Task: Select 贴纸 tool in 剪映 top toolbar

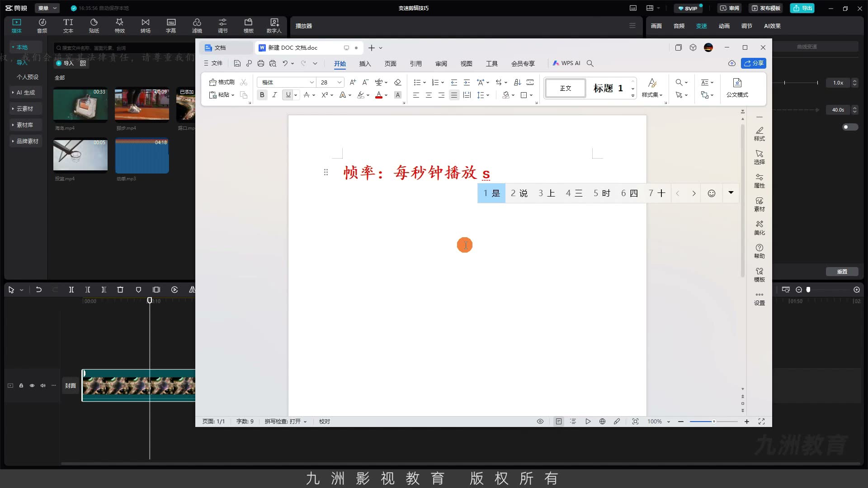Action: [94, 26]
